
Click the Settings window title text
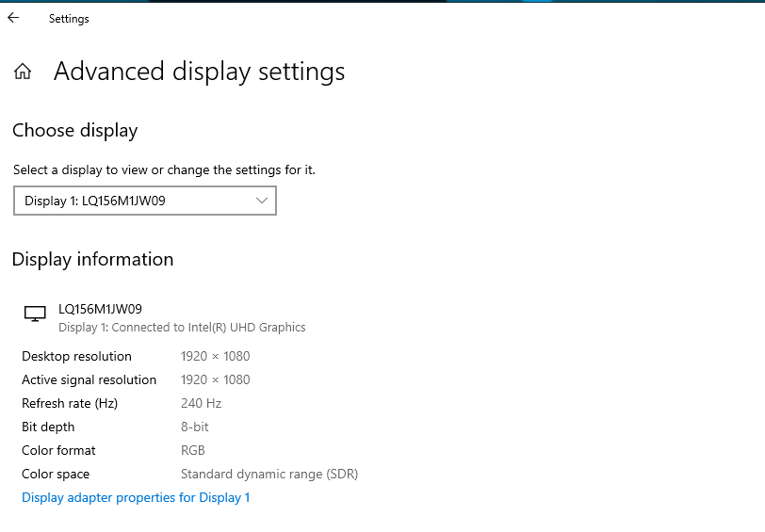[x=69, y=19]
